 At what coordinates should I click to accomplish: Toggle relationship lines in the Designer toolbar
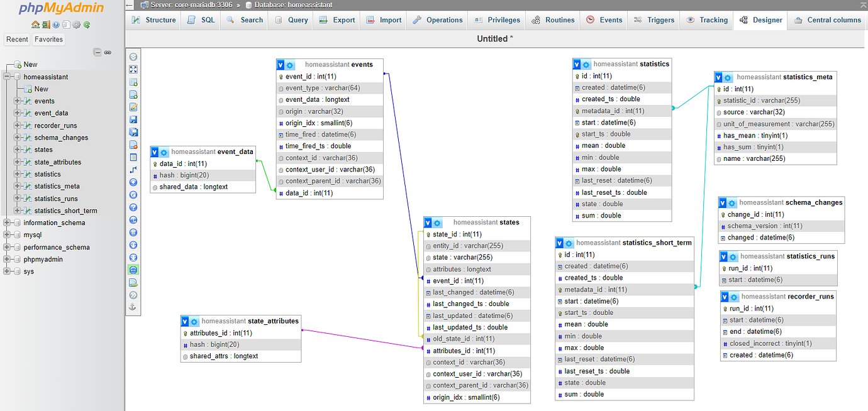(x=133, y=269)
